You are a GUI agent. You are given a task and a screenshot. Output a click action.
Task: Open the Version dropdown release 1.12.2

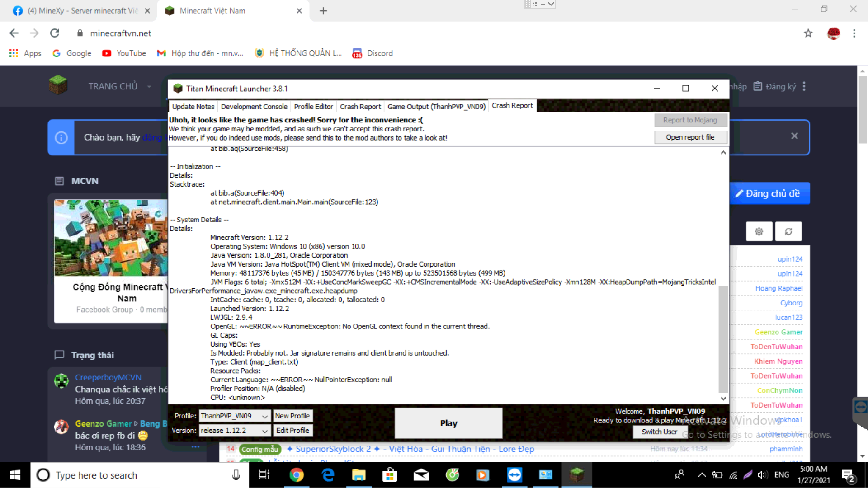click(234, 431)
